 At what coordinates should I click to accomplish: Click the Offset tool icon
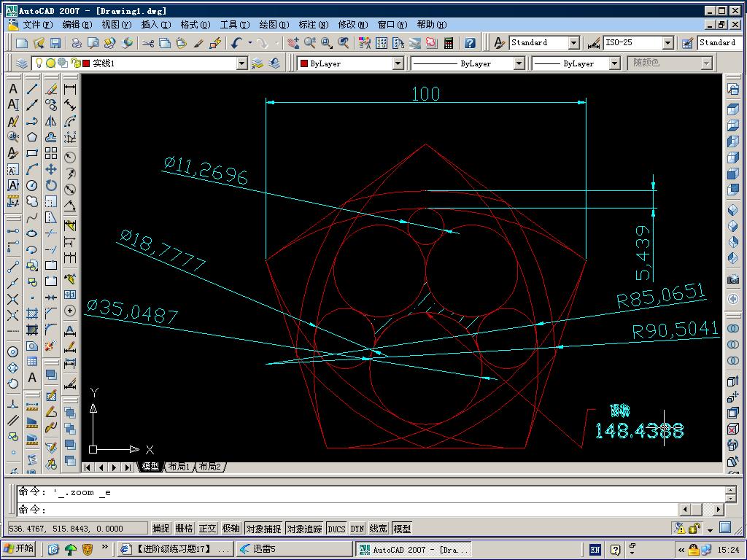[x=51, y=137]
